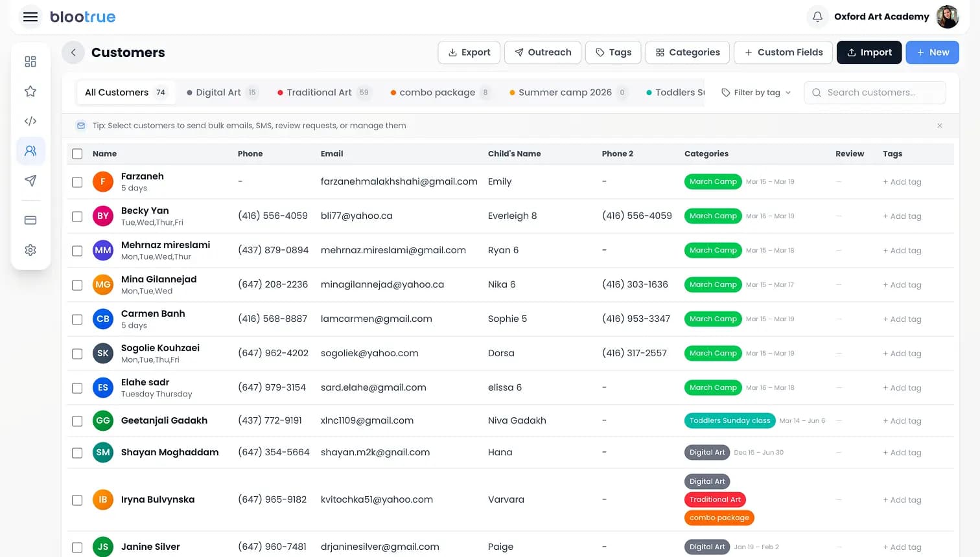Open the embed code icon in sidebar
The width and height of the screenshot is (980, 557).
[30, 120]
